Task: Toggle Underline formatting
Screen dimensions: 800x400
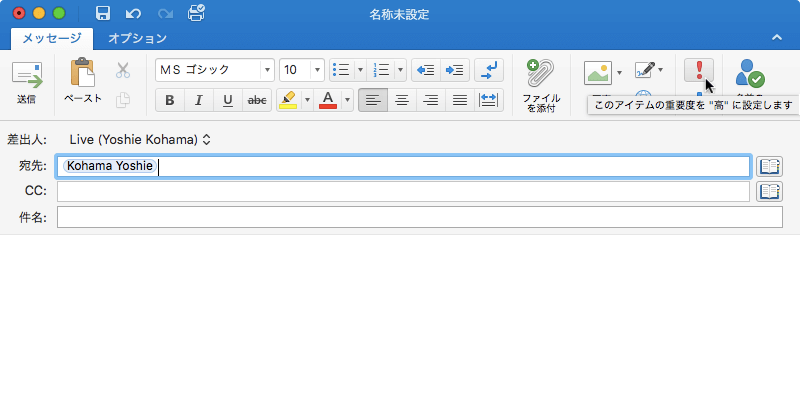Action: pyautogui.click(x=228, y=101)
